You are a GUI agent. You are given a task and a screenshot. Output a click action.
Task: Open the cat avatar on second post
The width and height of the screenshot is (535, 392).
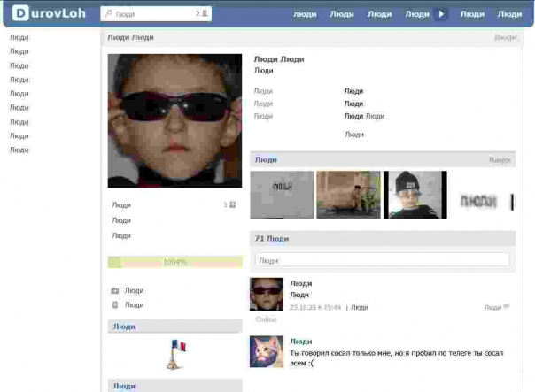267,351
